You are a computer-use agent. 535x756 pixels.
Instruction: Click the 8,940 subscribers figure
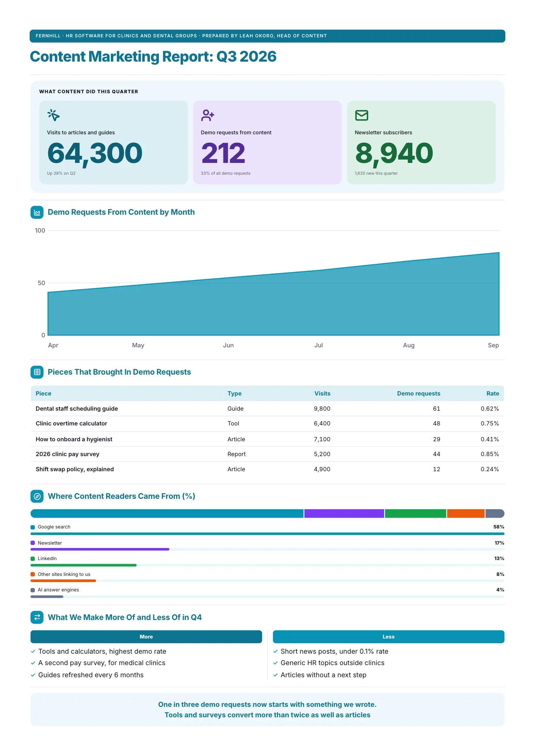click(394, 153)
